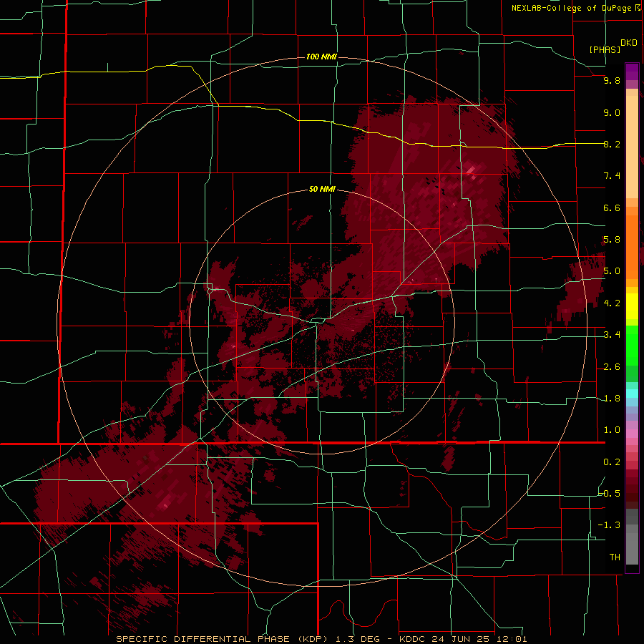Image resolution: width=644 pixels, height=644 pixels.
Task: Click the 0.2 value on the scale
Action: tap(612, 462)
